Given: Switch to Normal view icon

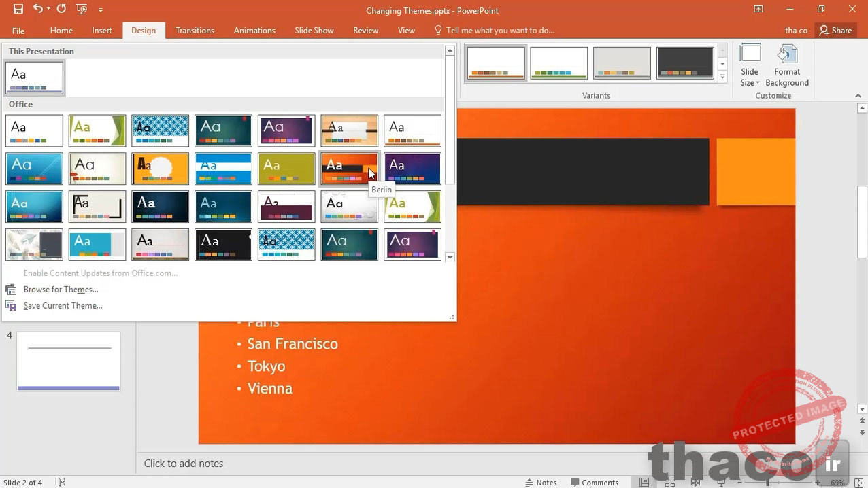Looking at the screenshot, I should (644, 483).
